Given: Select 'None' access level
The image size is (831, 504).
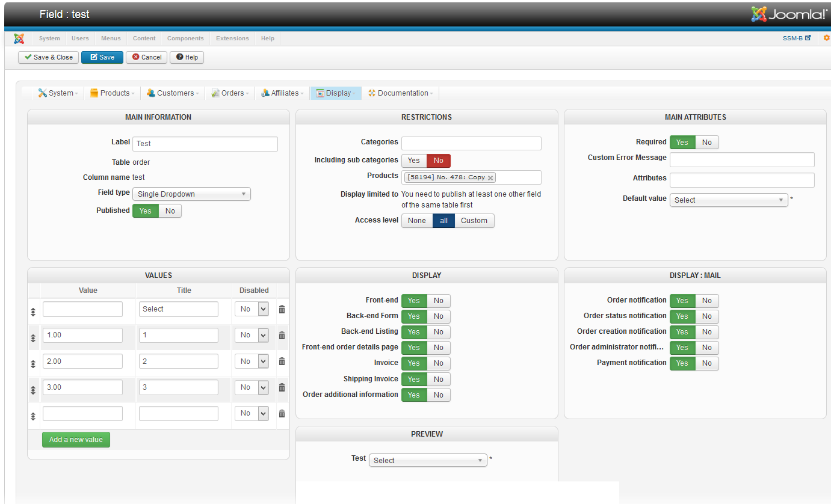Looking at the screenshot, I should tap(417, 221).
